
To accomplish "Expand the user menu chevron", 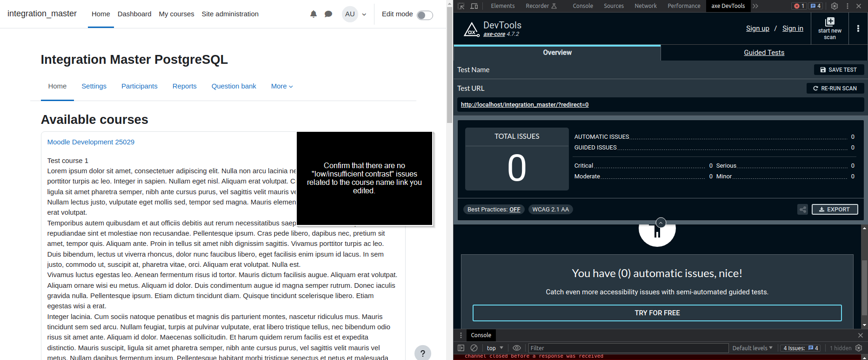I will (x=364, y=14).
